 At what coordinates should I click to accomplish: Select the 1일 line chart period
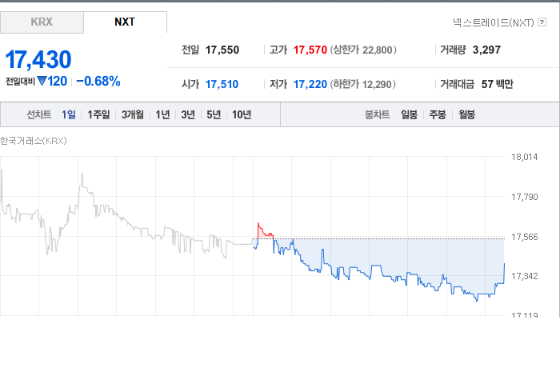pos(69,114)
